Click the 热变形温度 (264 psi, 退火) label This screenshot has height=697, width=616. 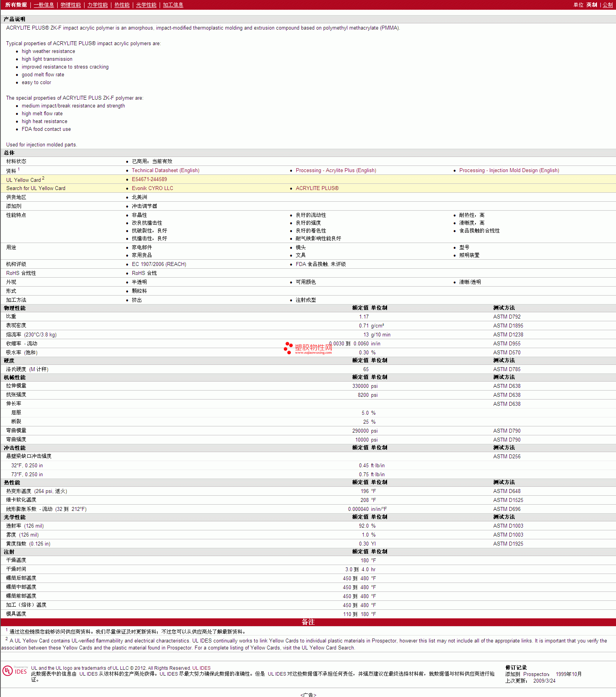click(37, 491)
